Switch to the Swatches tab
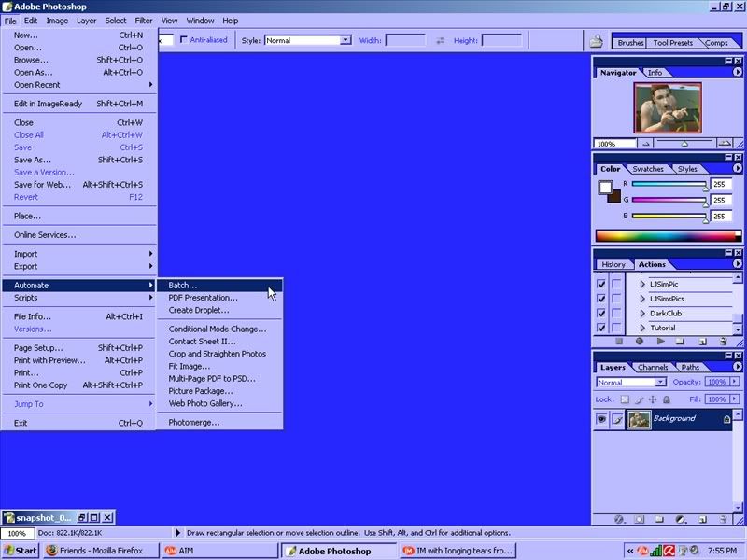This screenshot has width=747, height=560. coord(647,169)
